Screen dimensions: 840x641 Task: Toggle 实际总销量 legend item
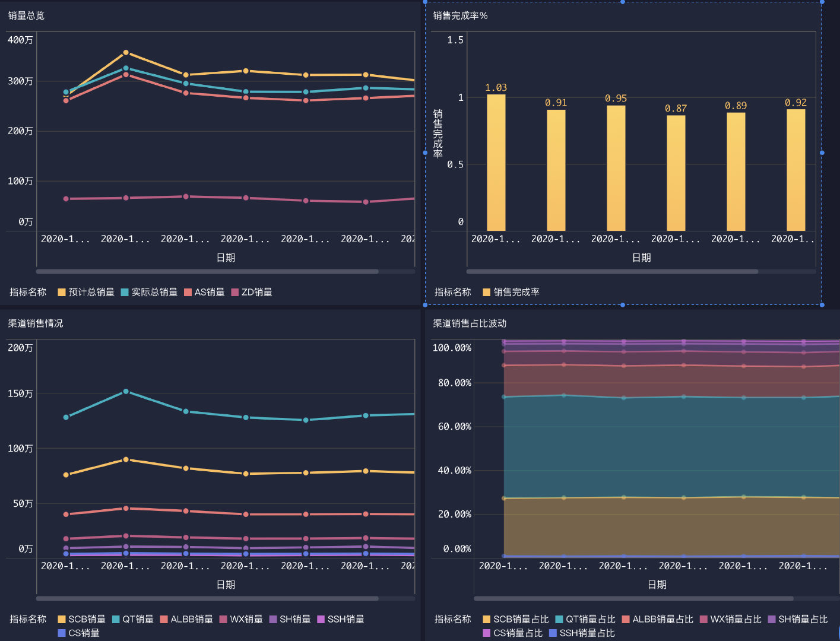[x=149, y=292]
